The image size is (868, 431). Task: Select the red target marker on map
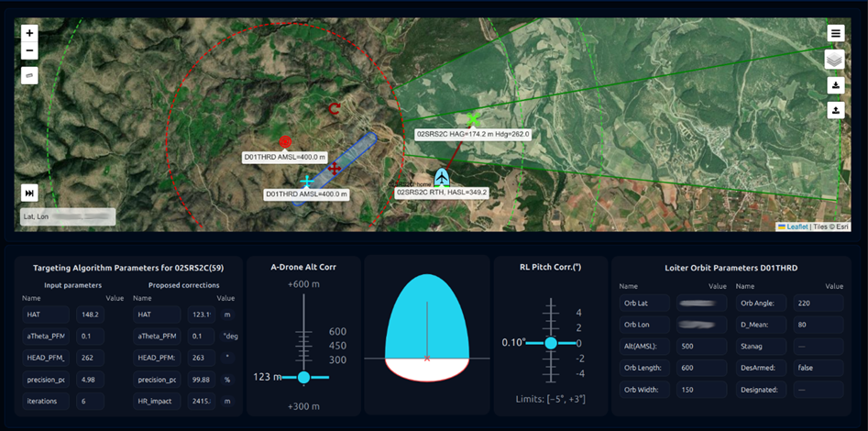[285, 142]
